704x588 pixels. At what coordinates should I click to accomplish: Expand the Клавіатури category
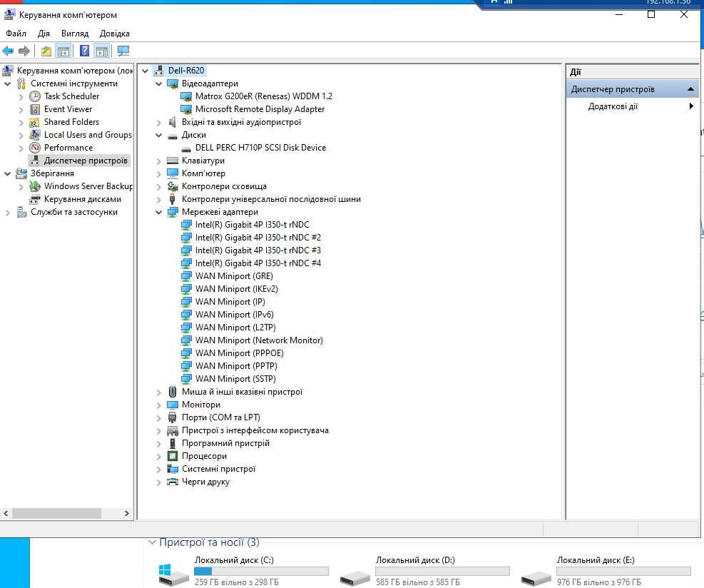158,161
